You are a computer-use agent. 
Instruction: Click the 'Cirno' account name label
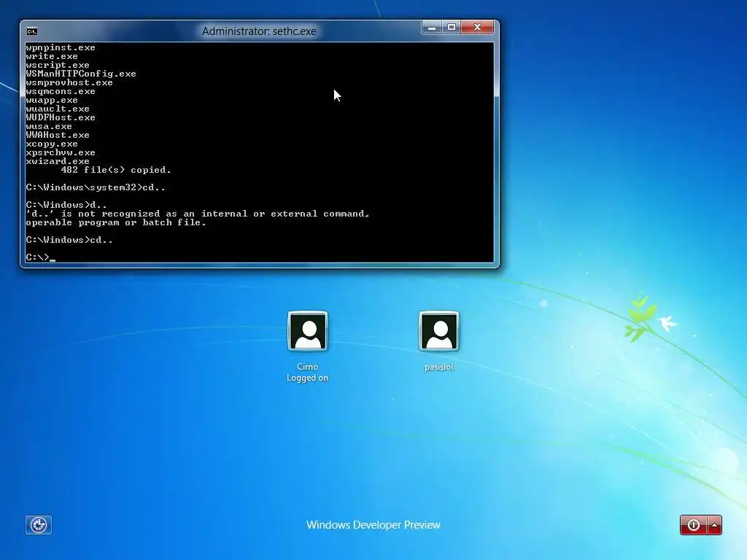click(307, 367)
